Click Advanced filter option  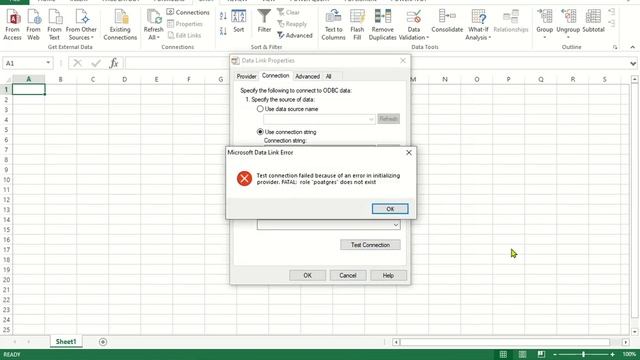pos(295,36)
